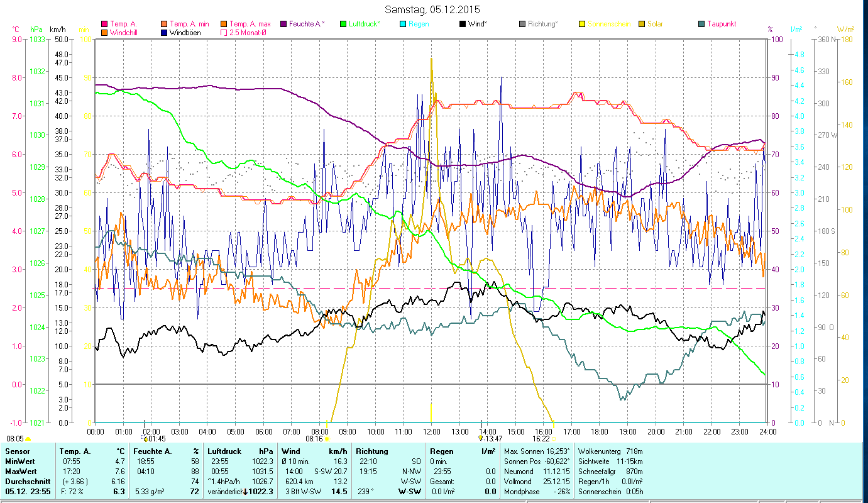Click the 'W/m²' axis unit label
Image resolution: width=868 pixels, height=503 pixels.
(845, 29)
